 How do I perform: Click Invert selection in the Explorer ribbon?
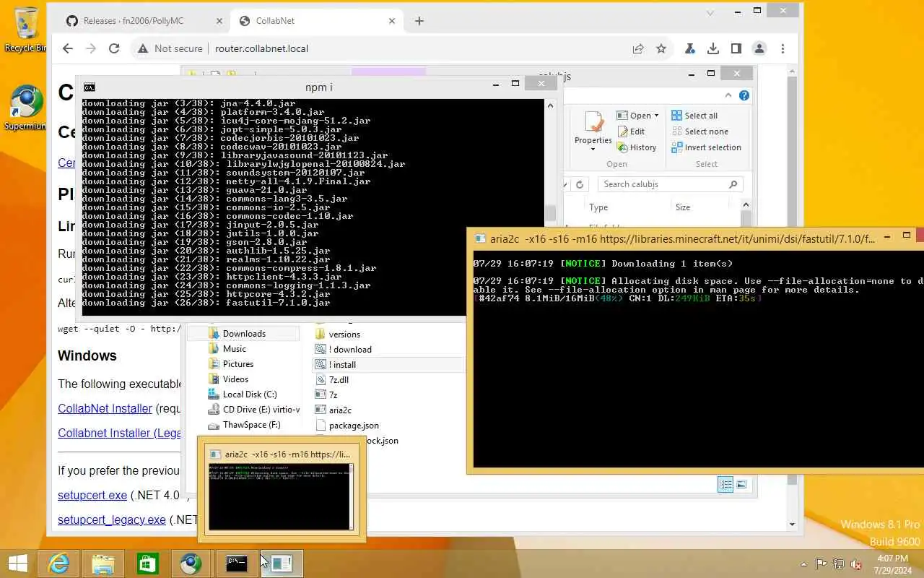[x=706, y=147]
